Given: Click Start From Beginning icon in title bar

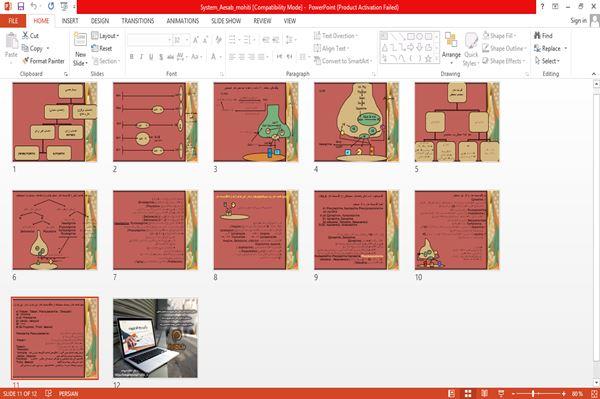Looking at the screenshot, I should pyautogui.click(x=64, y=7).
